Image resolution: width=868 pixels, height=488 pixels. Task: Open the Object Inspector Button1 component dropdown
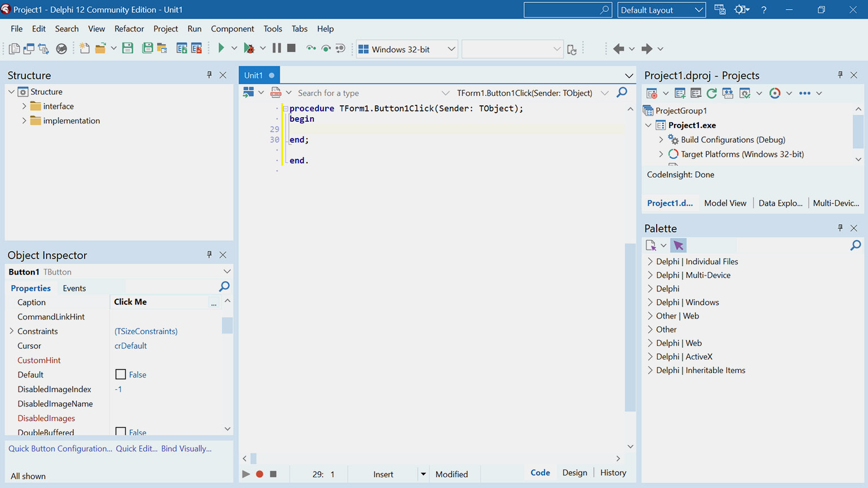(x=227, y=272)
